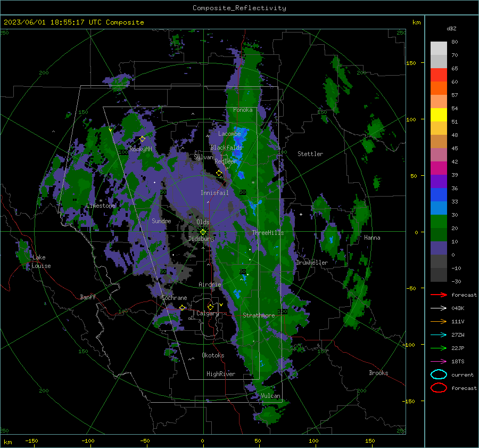Select the purple 36-39 dBZ swatch
Screen dimensions: 479x448
tap(439, 182)
